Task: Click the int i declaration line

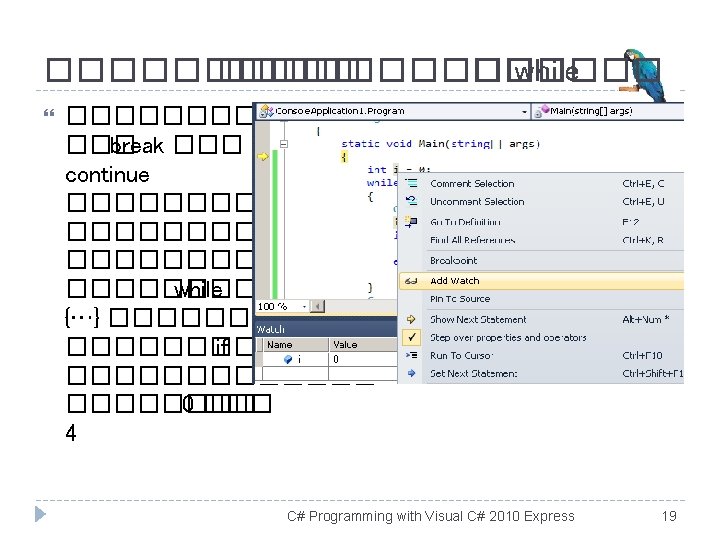Action: click(x=399, y=169)
